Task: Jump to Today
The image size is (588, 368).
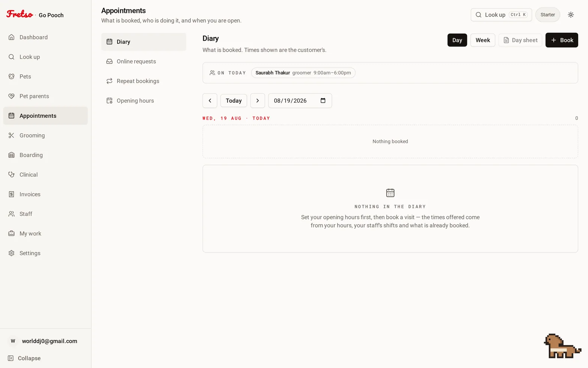Action: 234,101
